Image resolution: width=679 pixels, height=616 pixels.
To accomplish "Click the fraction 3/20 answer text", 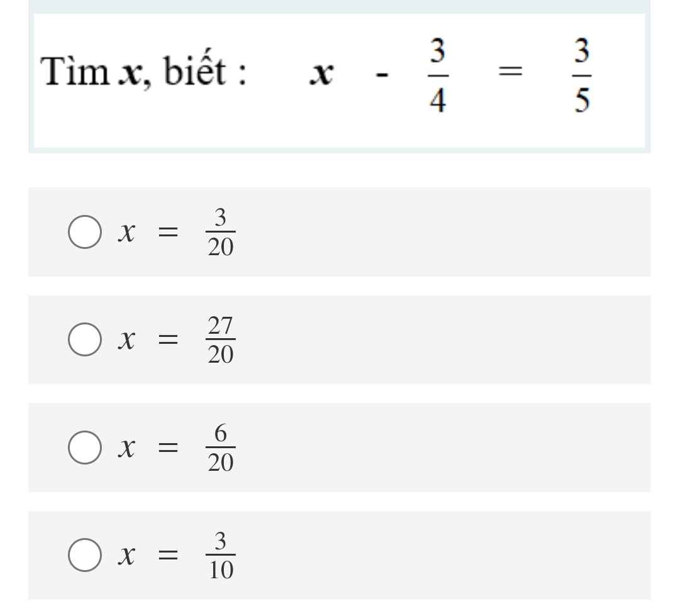I will pyautogui.click(x=220, y=233).
